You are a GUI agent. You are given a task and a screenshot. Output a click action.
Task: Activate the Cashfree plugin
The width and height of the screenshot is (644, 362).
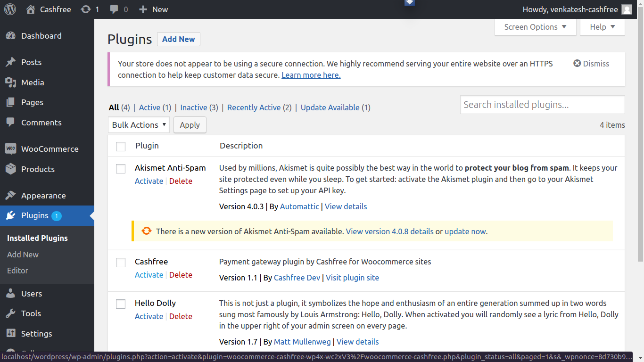click(149, 275)
